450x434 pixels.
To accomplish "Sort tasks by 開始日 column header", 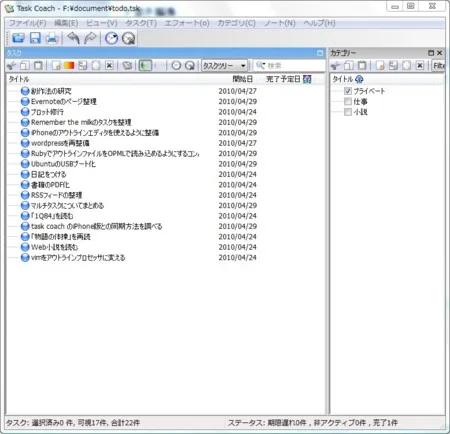I will 242,79.
